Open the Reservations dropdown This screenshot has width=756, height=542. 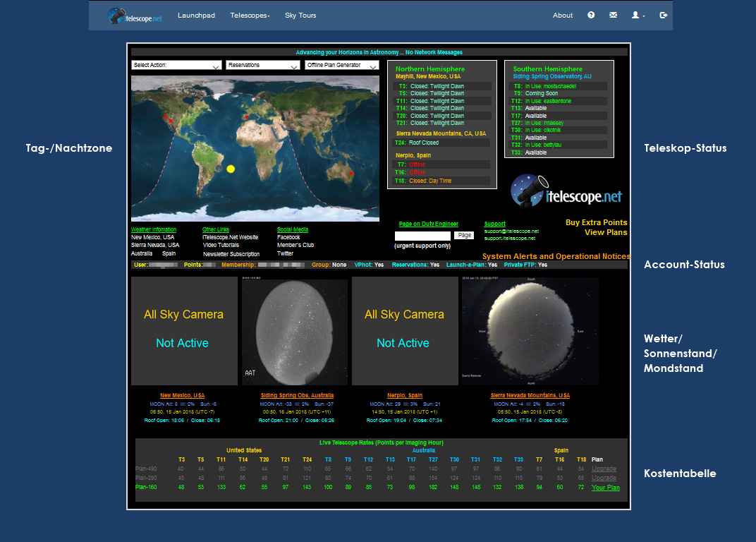(x=263, y=65)
